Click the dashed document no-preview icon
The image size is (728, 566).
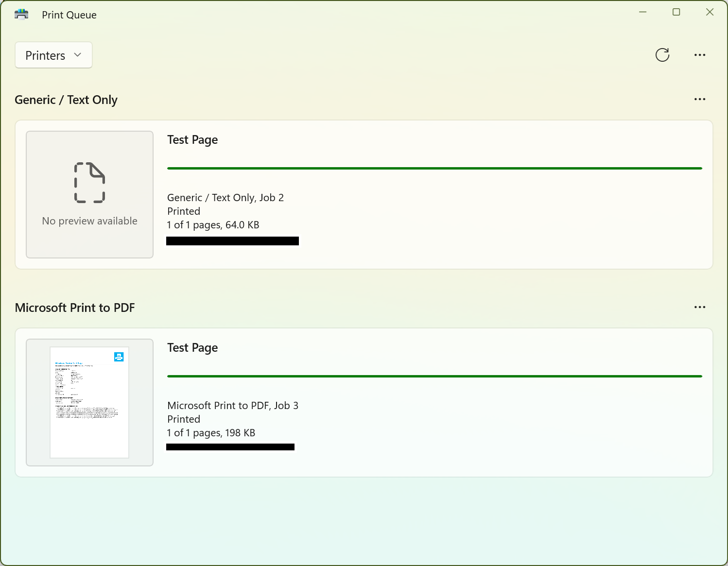pos(89,183)
